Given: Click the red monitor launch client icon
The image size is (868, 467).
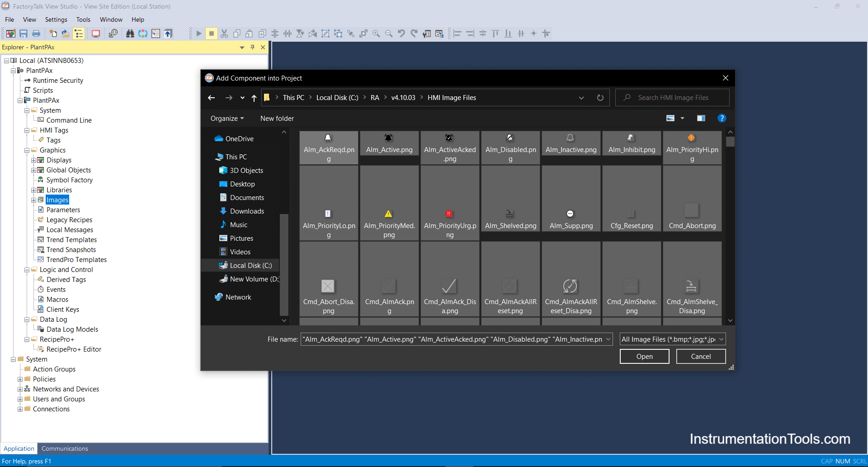Looking at the screenshot, I should 96,33.
